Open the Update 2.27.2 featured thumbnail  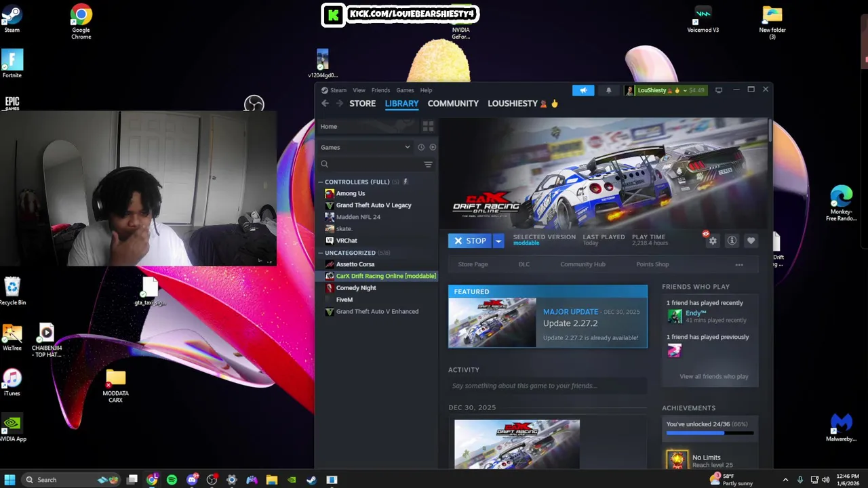(492, 323)
